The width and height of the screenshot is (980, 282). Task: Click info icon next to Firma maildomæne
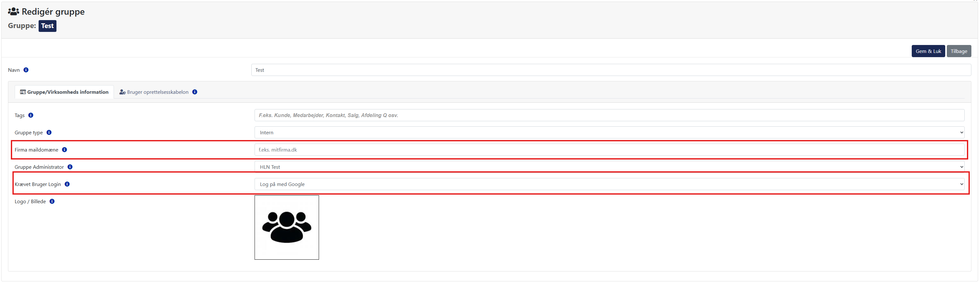(x=65, y=150)
